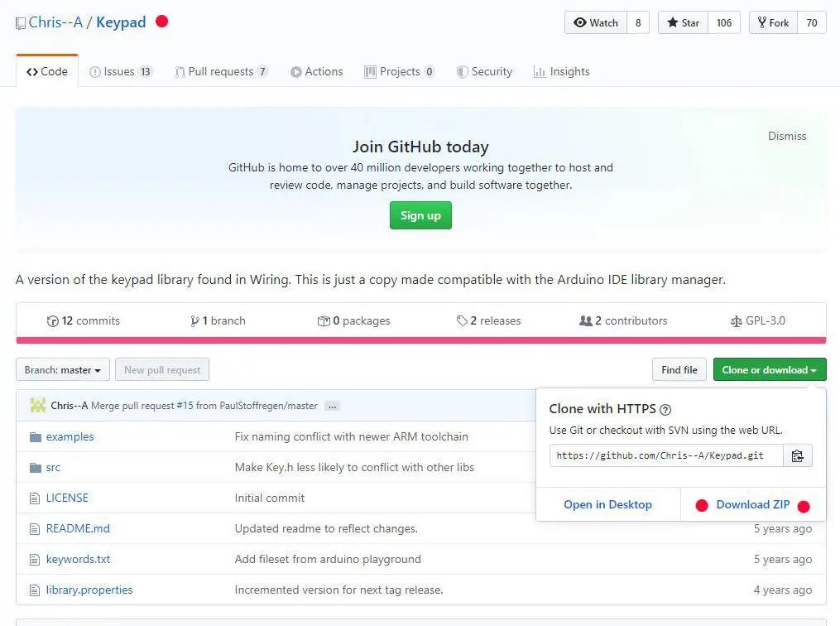This screenshot has height=626, width=840.
Task: Click the src folder icon
Action: [36, 467]
